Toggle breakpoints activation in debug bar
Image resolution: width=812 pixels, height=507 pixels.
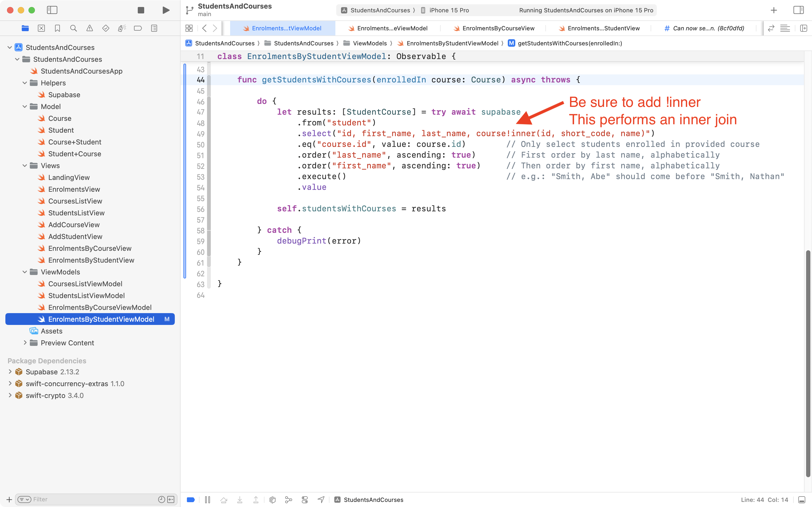[191, 500]
